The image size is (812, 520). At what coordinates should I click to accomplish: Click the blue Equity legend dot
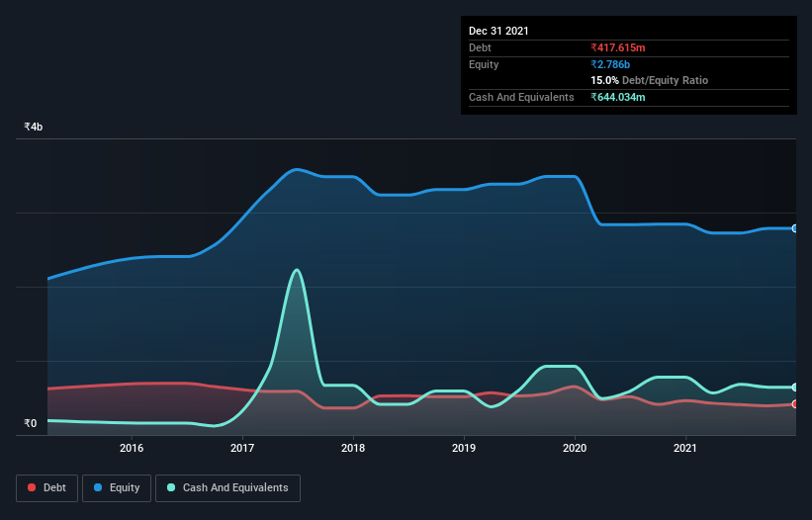(98, 487)
